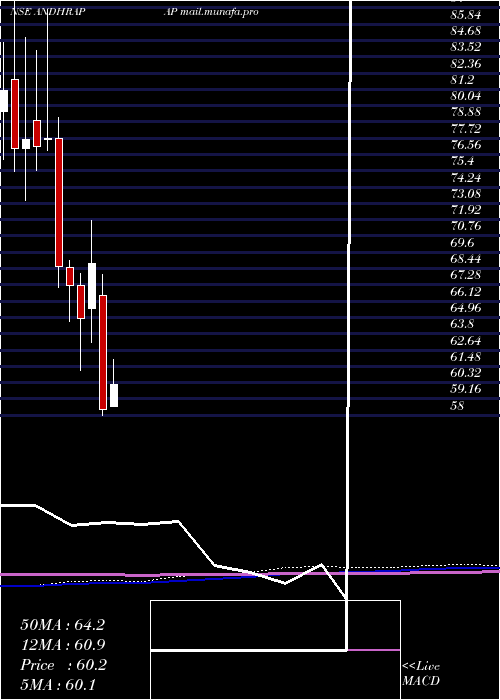Click the 12MA : 60.9 readout
500x700 pixels.
62,645
